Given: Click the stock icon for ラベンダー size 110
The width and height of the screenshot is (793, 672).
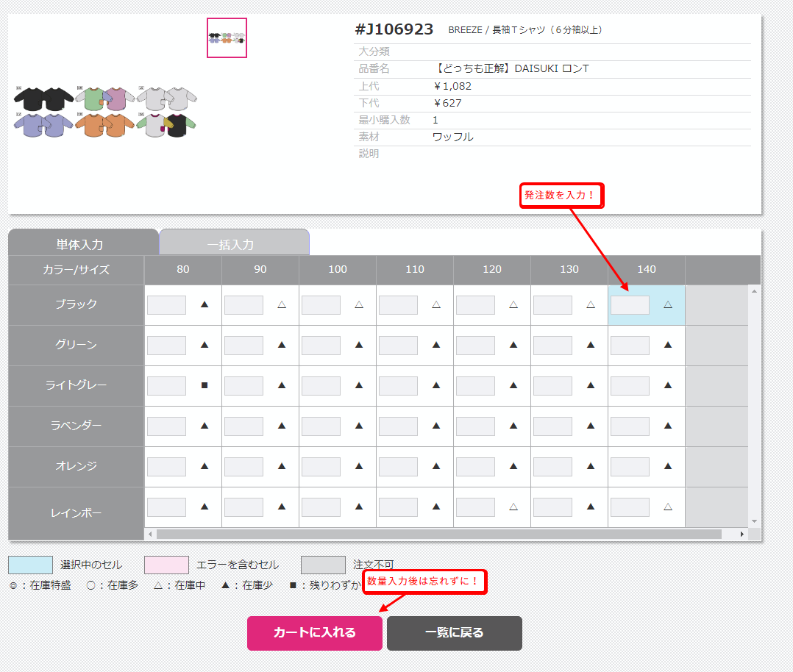Looking at the screenshot, I should coord(436,426).
